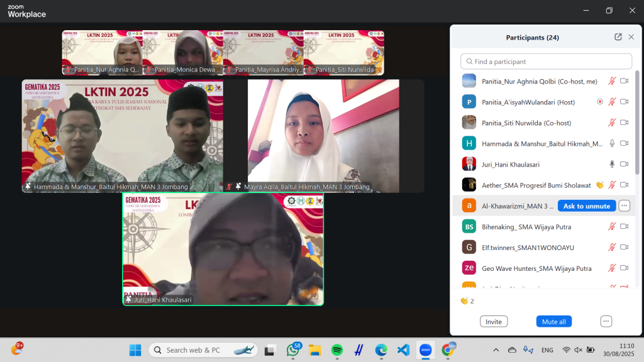Click Hammada & Manshur's camera icon
Screen dimensions: 644x362
(x=624, y=143)
